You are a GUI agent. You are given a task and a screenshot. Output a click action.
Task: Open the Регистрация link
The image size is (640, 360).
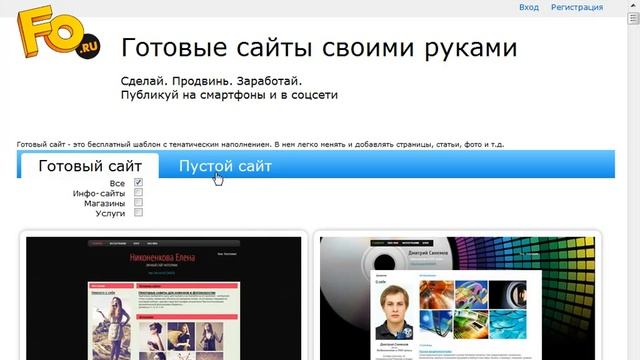[x=577, y=7]
